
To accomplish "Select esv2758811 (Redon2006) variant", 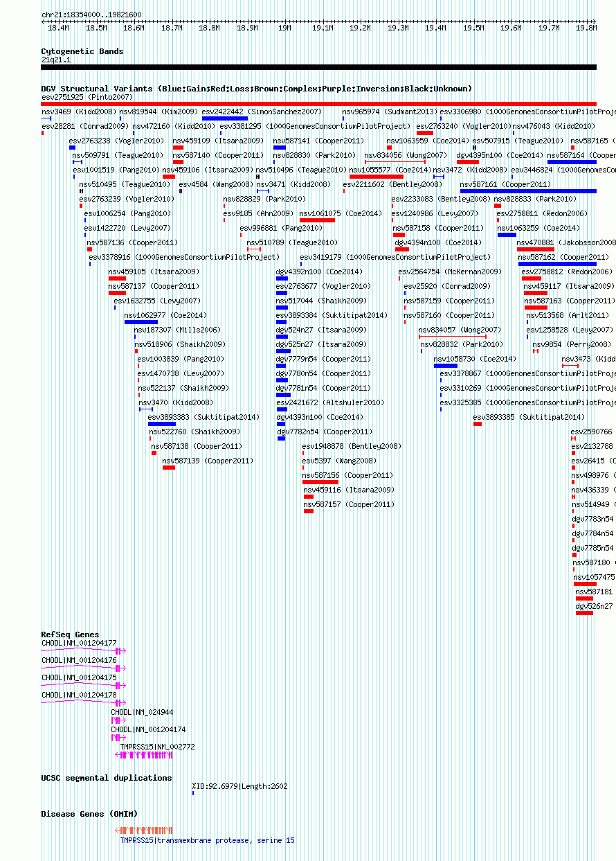I will click(x=542, y=213).
